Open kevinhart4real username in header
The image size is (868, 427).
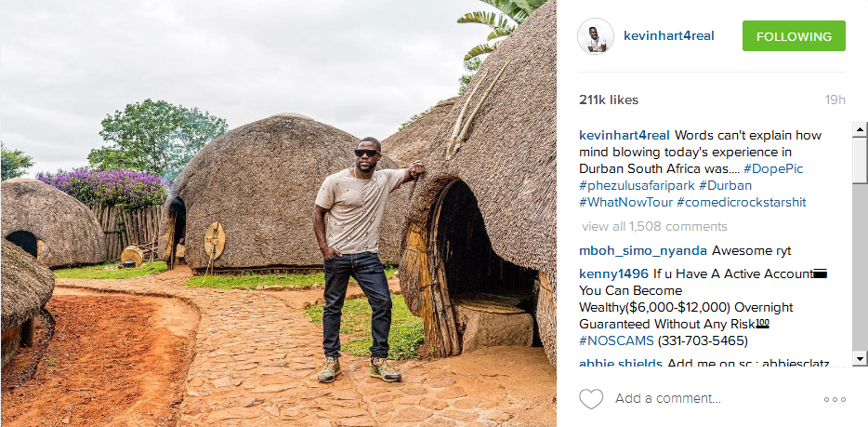click(x=669, y=36)
